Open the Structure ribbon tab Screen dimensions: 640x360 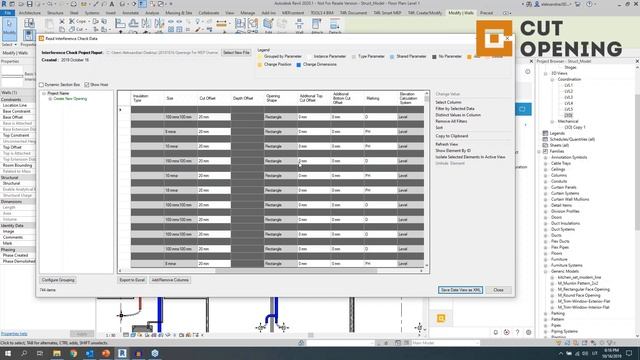pos(55,13)
